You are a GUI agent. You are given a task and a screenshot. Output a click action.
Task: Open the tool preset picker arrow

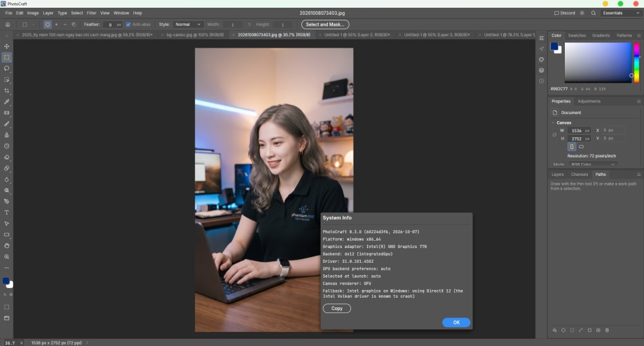(33, 24)
